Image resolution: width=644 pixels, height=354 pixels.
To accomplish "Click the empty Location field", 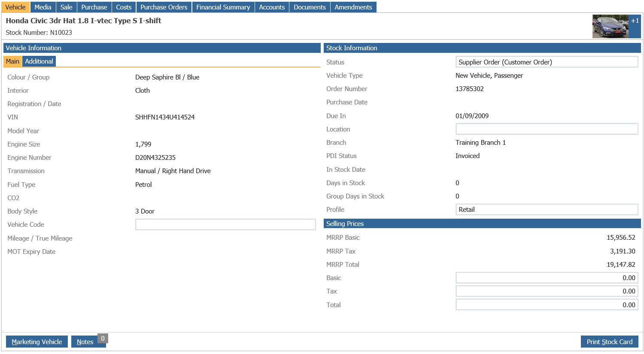I will (x=547, y=129).
